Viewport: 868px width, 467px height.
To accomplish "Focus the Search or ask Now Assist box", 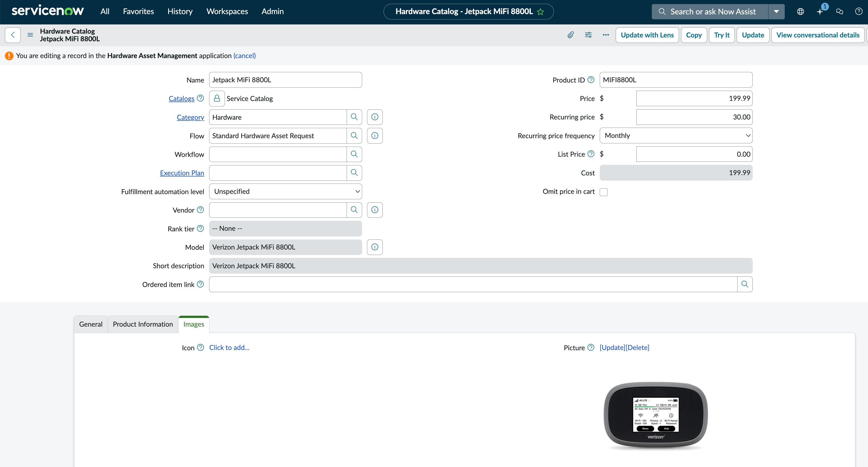I will [x=710, y=12].
